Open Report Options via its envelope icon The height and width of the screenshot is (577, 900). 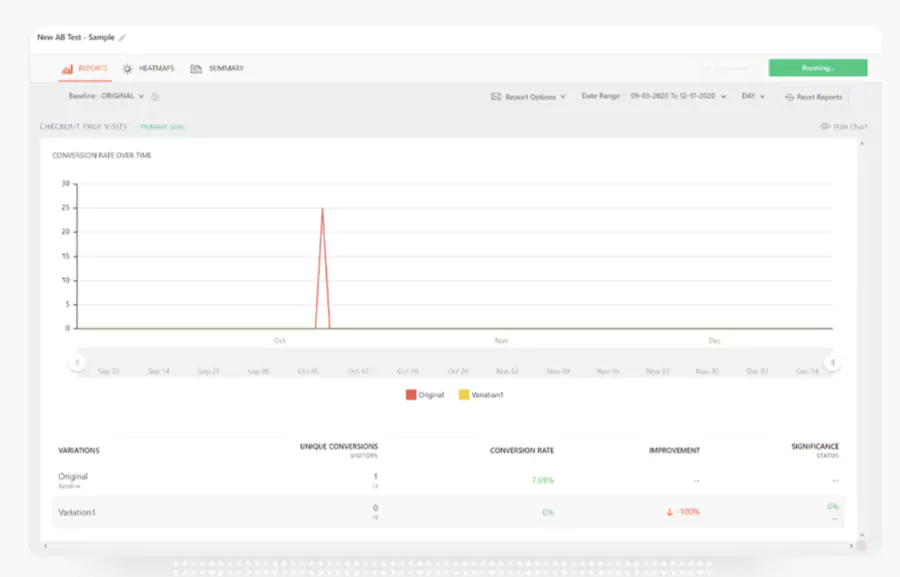pos(495,97)
